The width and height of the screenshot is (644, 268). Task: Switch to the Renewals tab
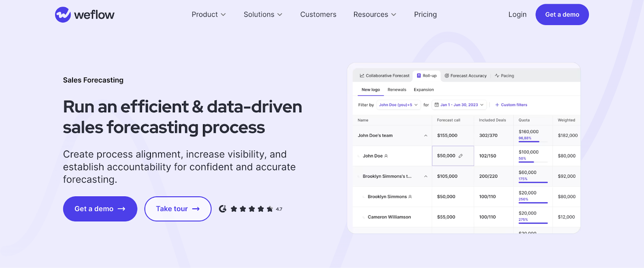397,90
